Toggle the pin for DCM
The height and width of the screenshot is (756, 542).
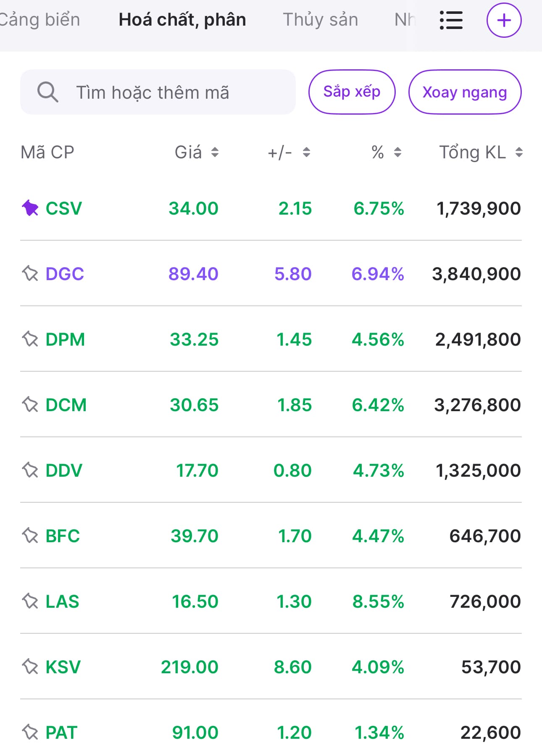tap(30, 405)
